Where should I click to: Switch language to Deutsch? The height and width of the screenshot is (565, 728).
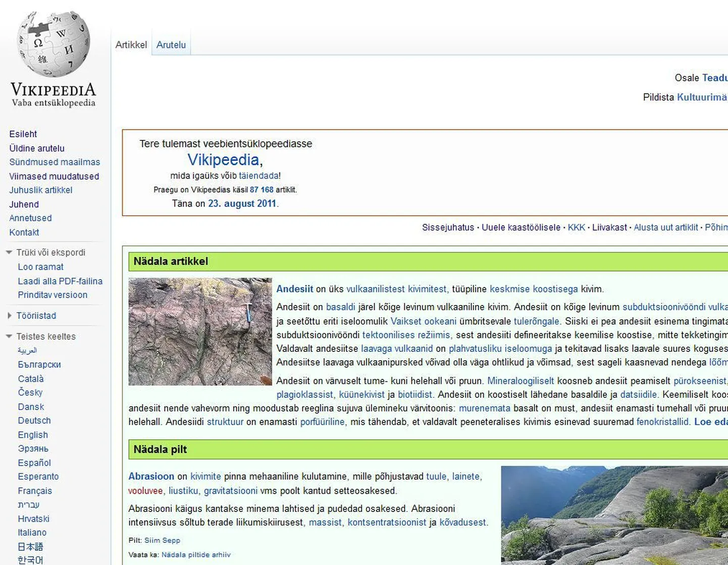(x=34, y=421)
